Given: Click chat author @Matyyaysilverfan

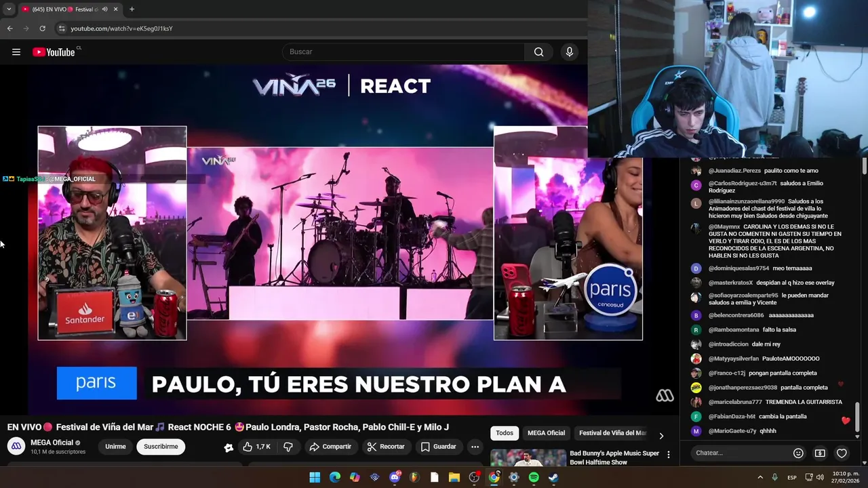Looking at the screenshot, I should (734, 359).
